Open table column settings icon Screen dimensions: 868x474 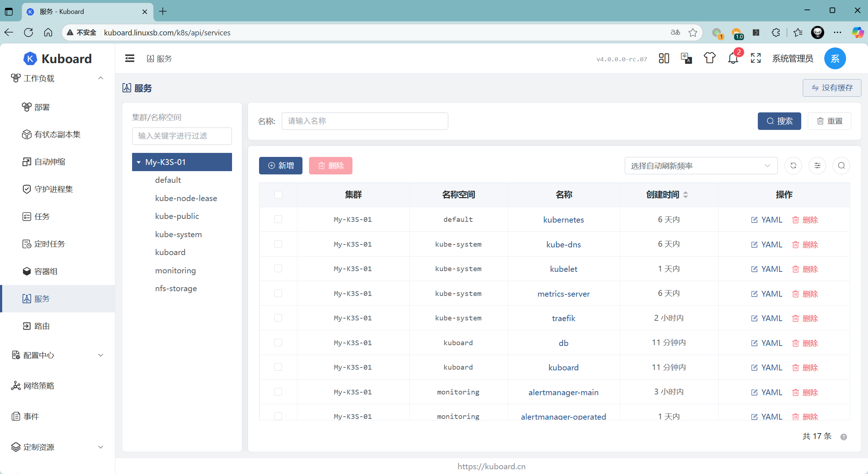coord(817,166)
